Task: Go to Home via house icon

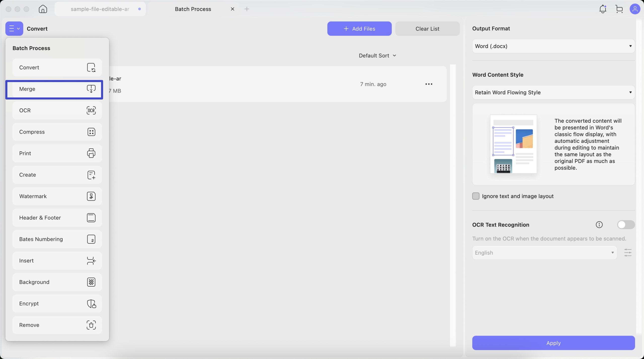Action: [43, 9]
